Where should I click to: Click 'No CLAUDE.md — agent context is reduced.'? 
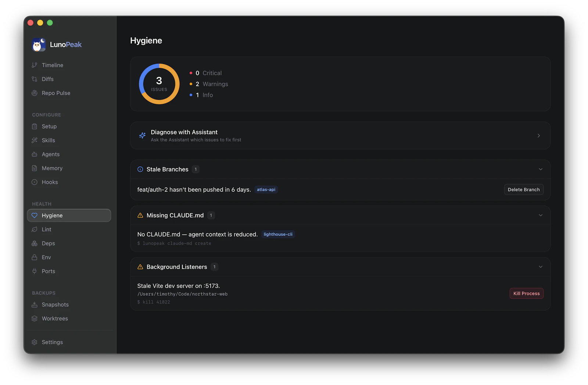coord(197,234)
